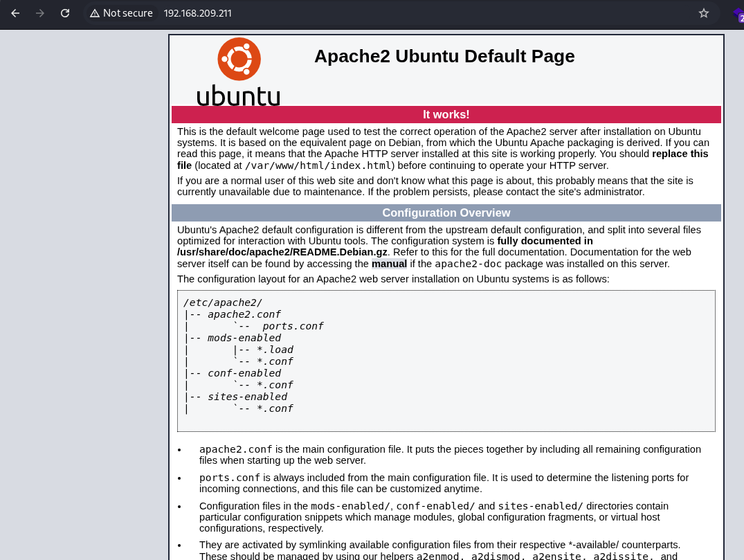Click the Configuration Overview section header
Viewport: 744px width, 560px height.
click(x=446, y=213)
